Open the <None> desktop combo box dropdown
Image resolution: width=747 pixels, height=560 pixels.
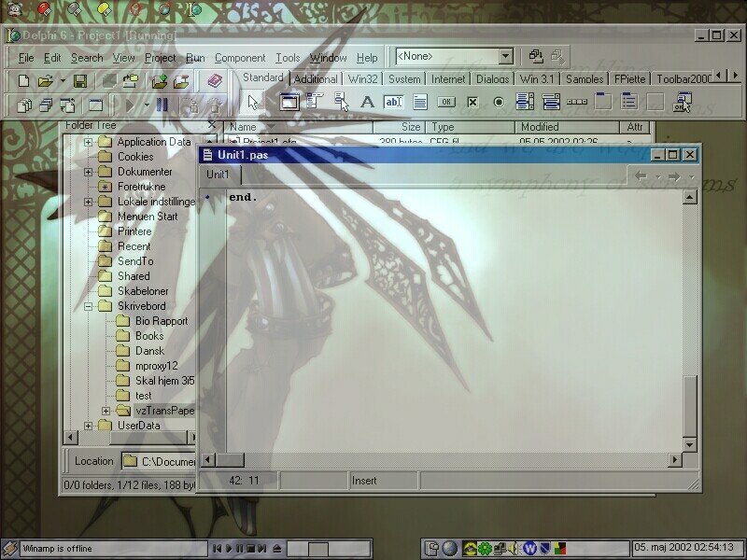tap(506, 56)
